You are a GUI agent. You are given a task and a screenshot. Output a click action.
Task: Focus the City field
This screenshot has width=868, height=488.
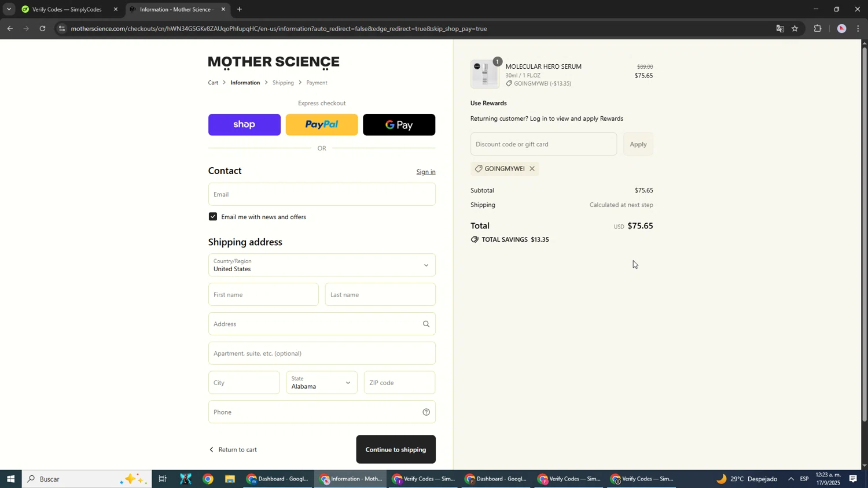point(244,382)
